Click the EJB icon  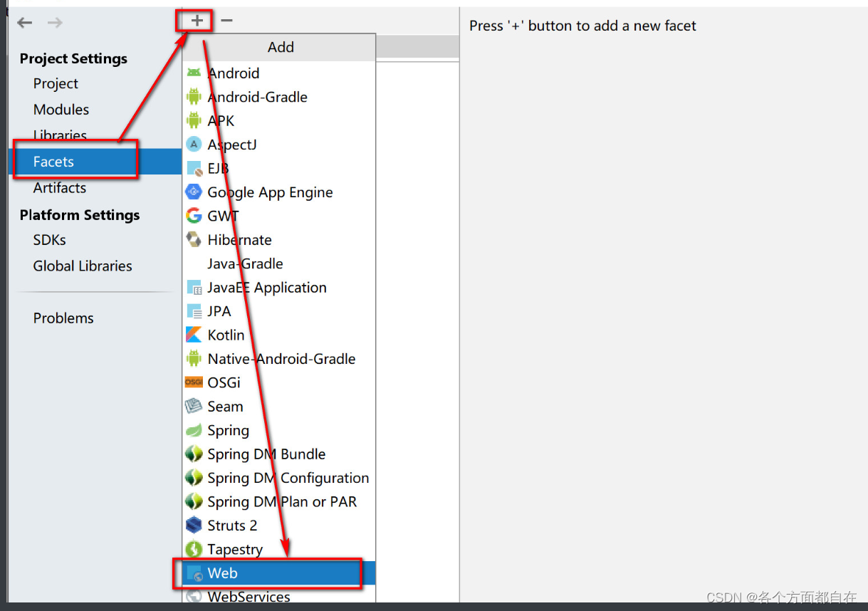194,168
